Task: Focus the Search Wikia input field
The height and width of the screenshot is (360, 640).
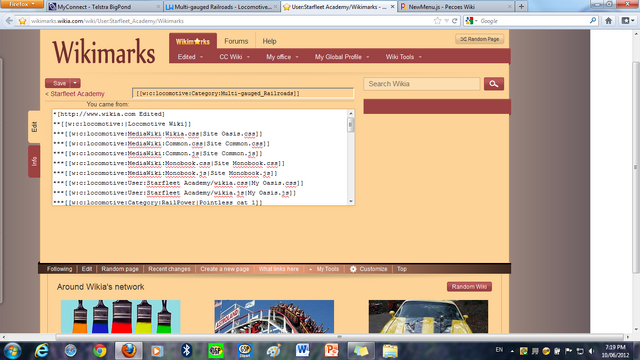Action: [x=422, y=84]
